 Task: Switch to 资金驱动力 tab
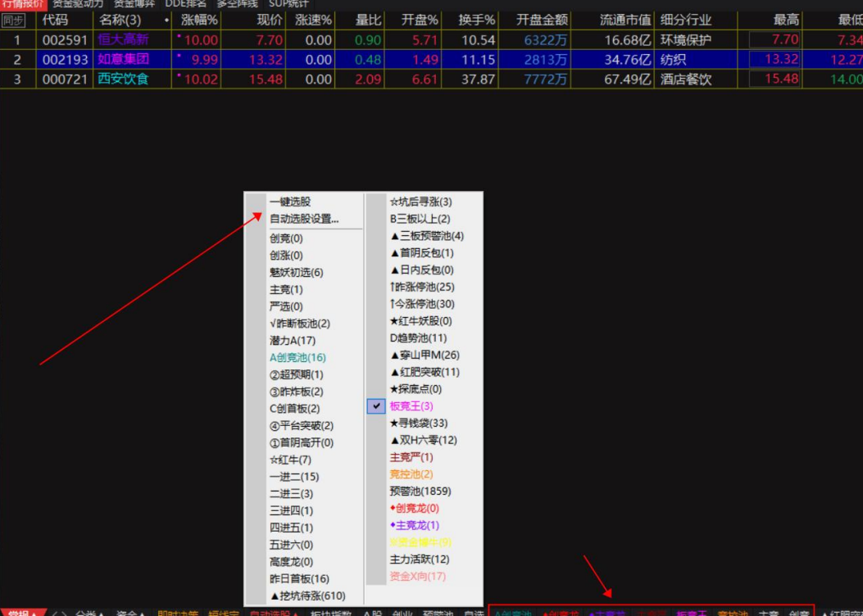pyautogui.click(x=78, y=4)
